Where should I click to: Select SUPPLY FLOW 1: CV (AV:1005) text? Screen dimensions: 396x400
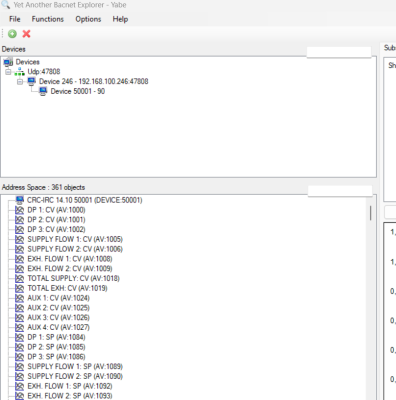pyautogui.click(x=75, y=239)
